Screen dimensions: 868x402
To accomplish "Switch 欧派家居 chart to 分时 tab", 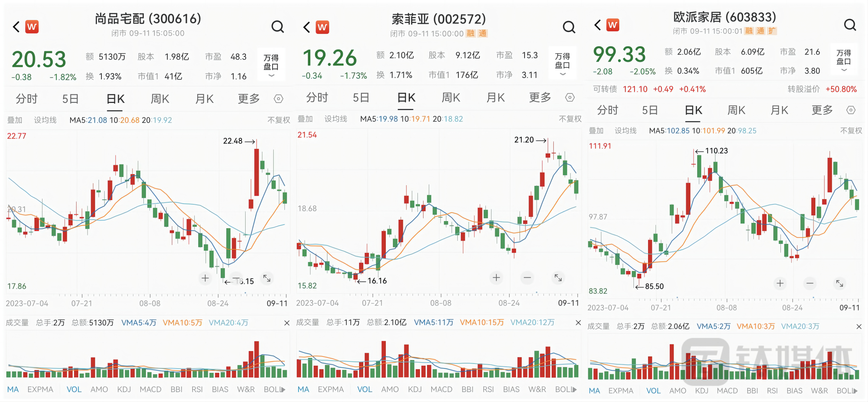I will pyautogui.click(x=607, y=110).
